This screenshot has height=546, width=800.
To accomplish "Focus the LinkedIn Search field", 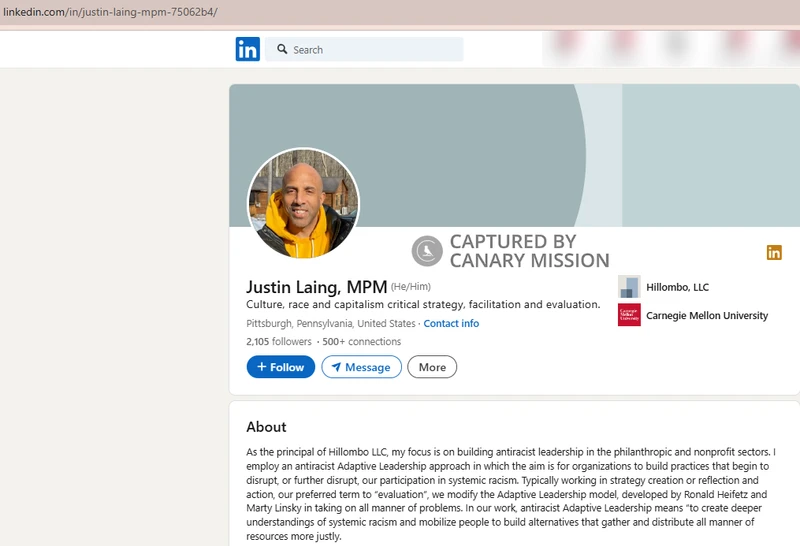I will pyautogui.click(x=364, y=49).
